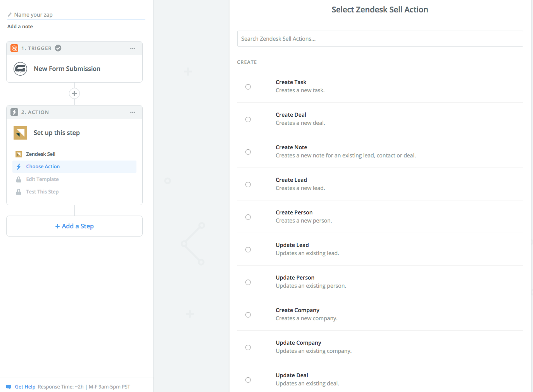533x392 pixels.
Task: Click the lightning bolt action step icon
Action: coord(14,112)
